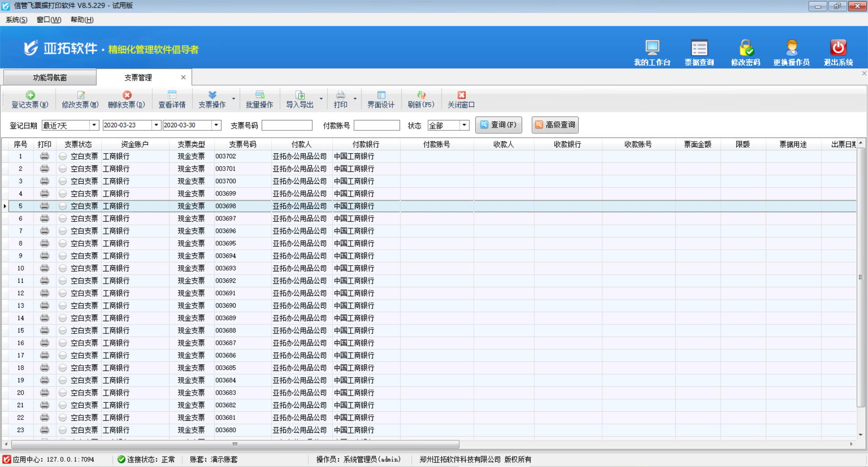
Task: Click the vertical scrollbar thumb
Action: pyautogui.click(x=861, y=277)
